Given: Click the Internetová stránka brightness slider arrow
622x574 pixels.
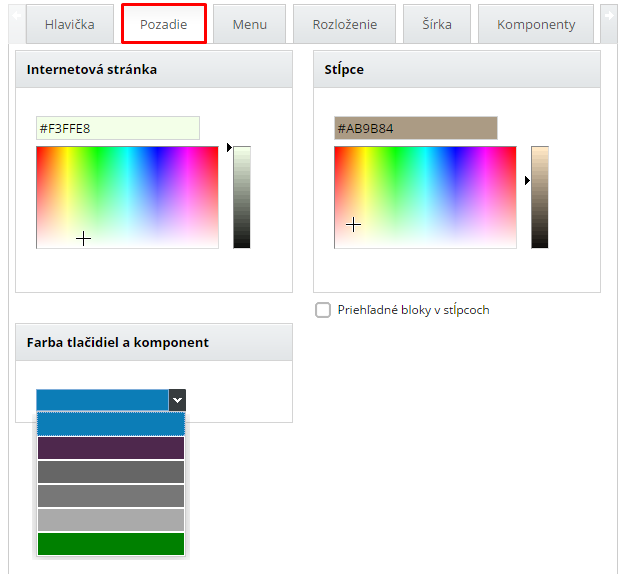Looking at the screenshot, I should coord(229,147).
